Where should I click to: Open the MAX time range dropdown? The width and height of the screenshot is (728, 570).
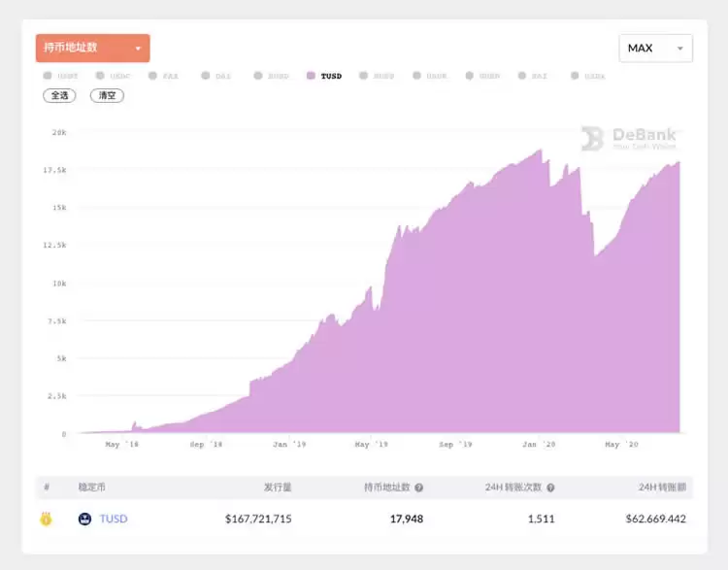pos(655,48)
